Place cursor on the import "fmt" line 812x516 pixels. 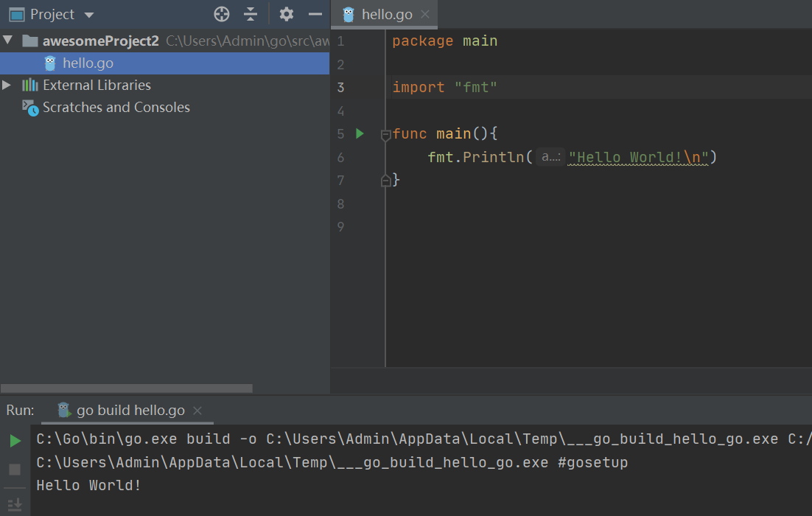click(444, 87)
